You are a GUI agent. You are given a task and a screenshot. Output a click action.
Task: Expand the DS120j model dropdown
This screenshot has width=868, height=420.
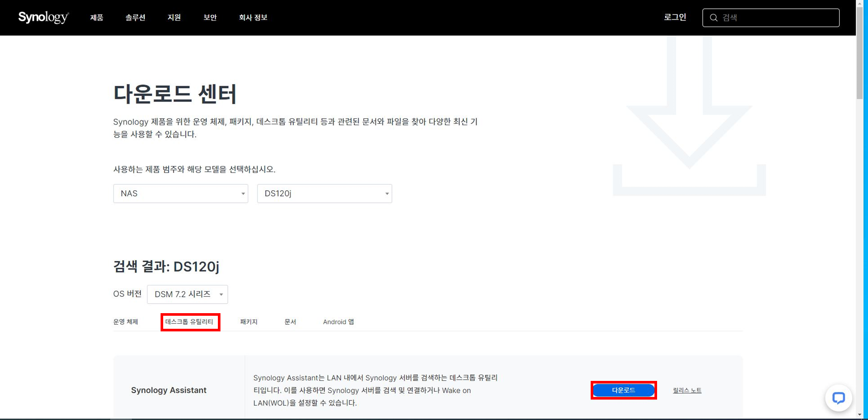pos(325,193)
